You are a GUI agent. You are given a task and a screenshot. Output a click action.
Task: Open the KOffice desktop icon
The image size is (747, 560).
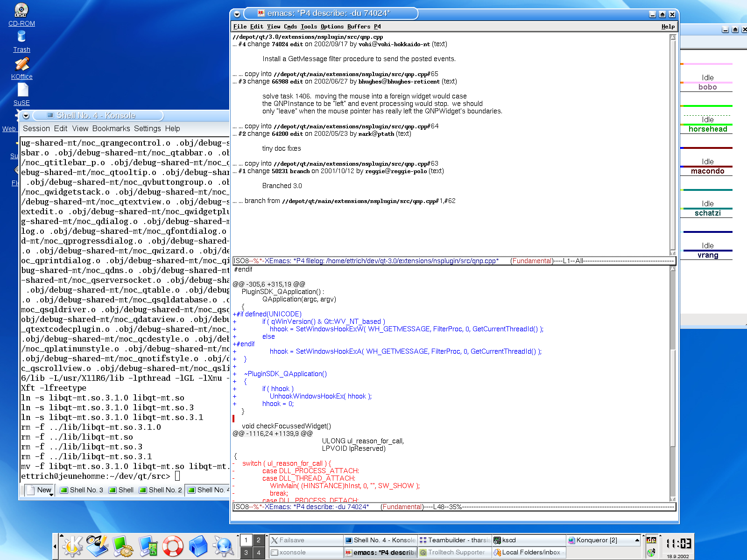[21, 68]
